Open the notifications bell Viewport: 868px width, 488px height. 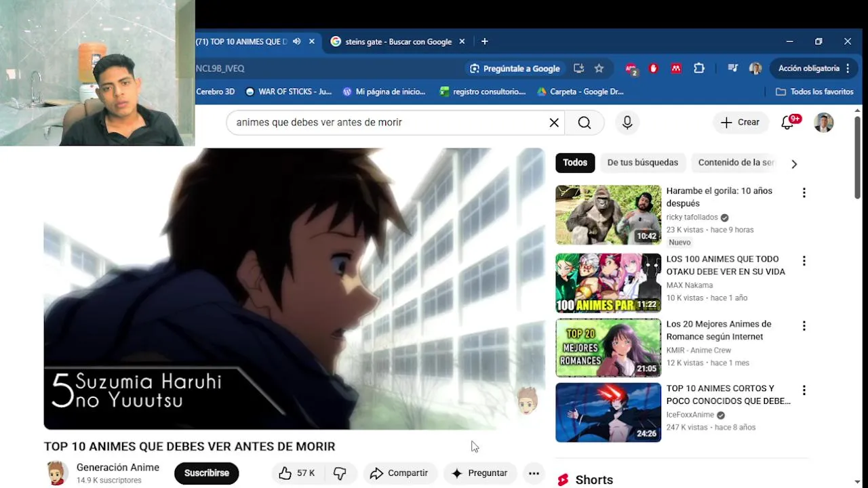[788, 123]
